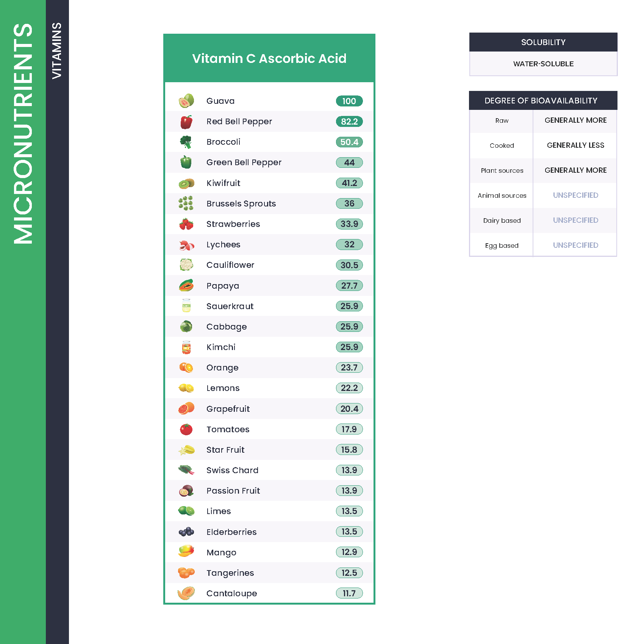The width and height of the screenshot is (644, 644).
Task: Click the Cooked GENERALLY LESS value
Action: [575, 145]
